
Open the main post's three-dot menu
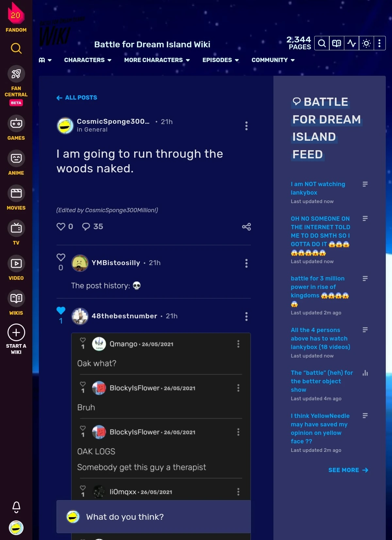coord(246,126)
